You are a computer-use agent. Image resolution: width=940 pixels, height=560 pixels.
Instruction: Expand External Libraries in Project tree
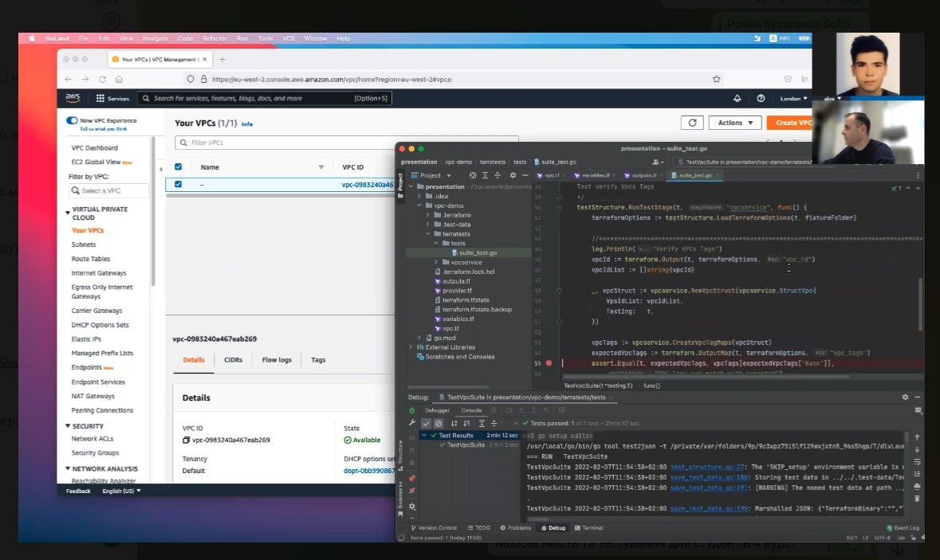coord(411,347)
